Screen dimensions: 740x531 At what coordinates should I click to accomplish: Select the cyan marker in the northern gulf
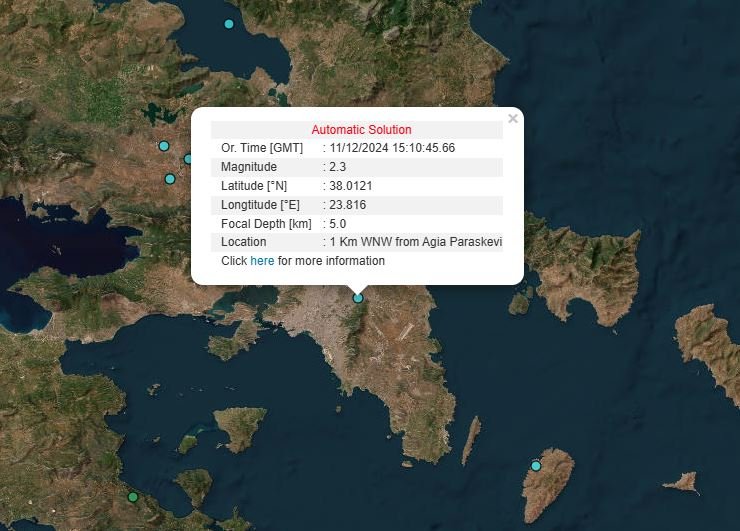(229, 24)
